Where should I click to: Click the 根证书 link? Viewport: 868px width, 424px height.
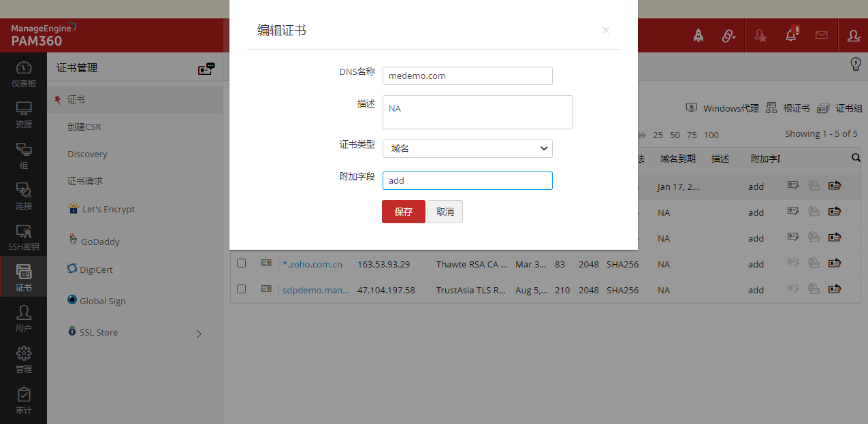click(x=797, y=108)
